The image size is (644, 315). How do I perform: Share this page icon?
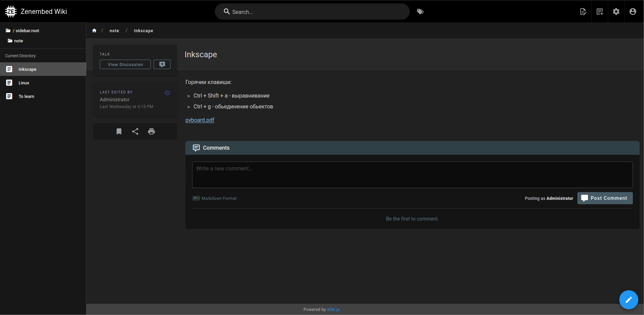tap(135, 131)
